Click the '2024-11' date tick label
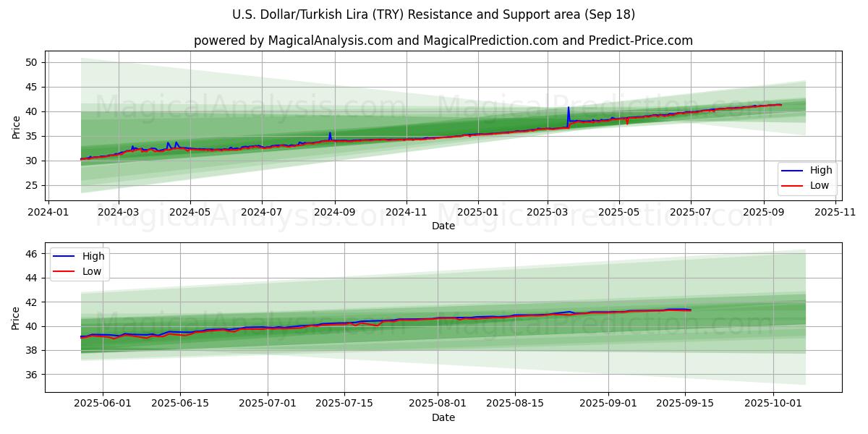Viewport: 868px width, 434px height. [406, 212]
